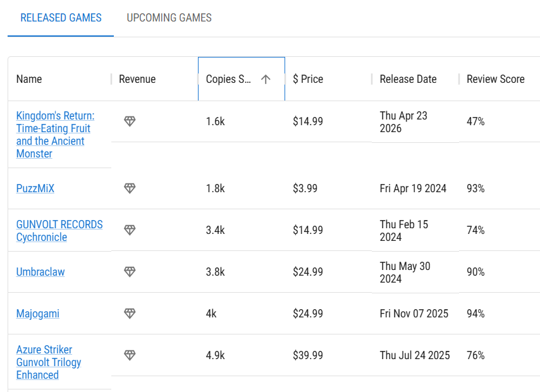
Task: Toggle the ascending sort arrow icon
Action: (266, 79)
